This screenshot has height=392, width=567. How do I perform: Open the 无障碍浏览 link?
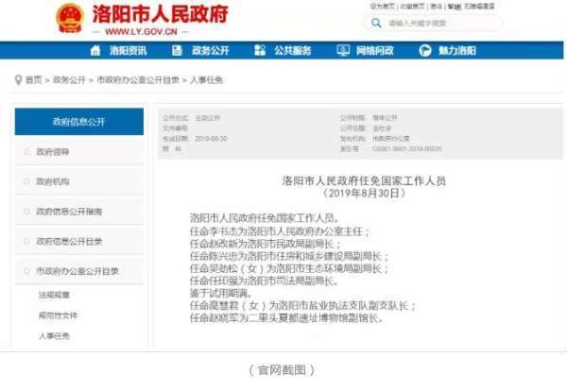click(479, 7)
